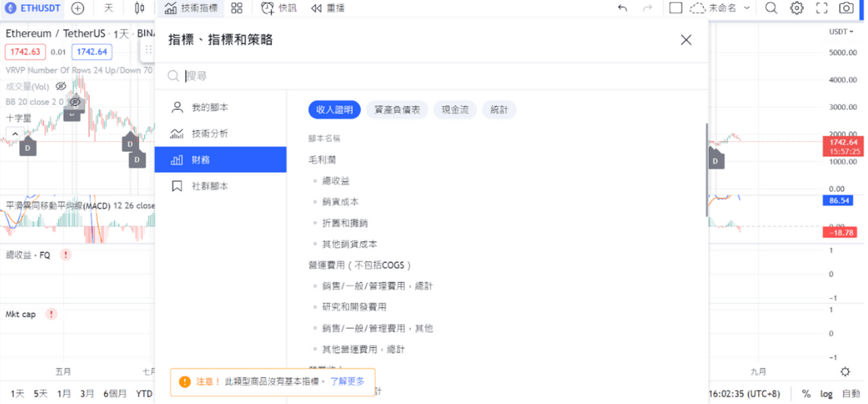Image resolution: width=868 pixels, height=404 pixels.
Task: Open the indicator templates grid icon
Action: pos(237,8)
